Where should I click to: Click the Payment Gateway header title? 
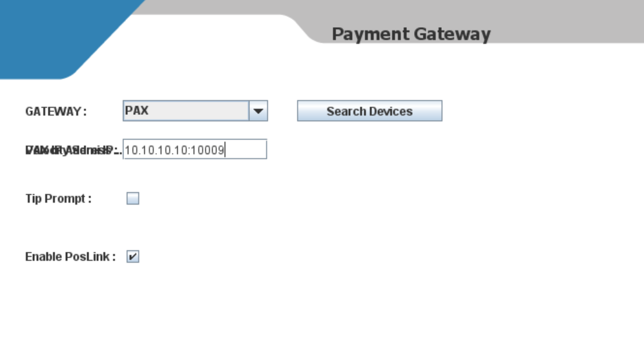pos(411,34)
